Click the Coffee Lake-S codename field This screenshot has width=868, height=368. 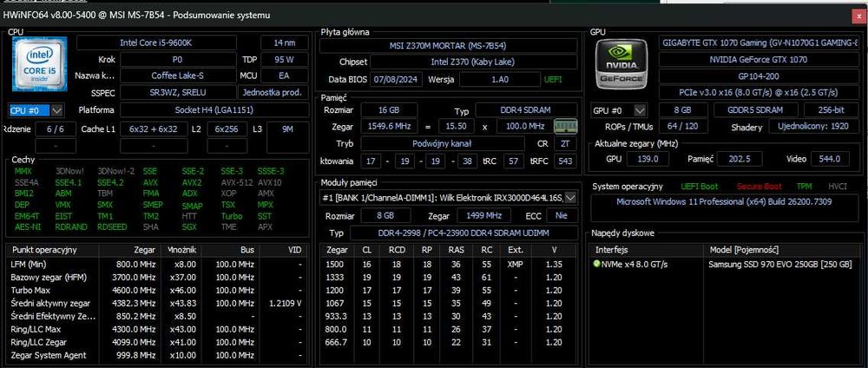(178, 76)
